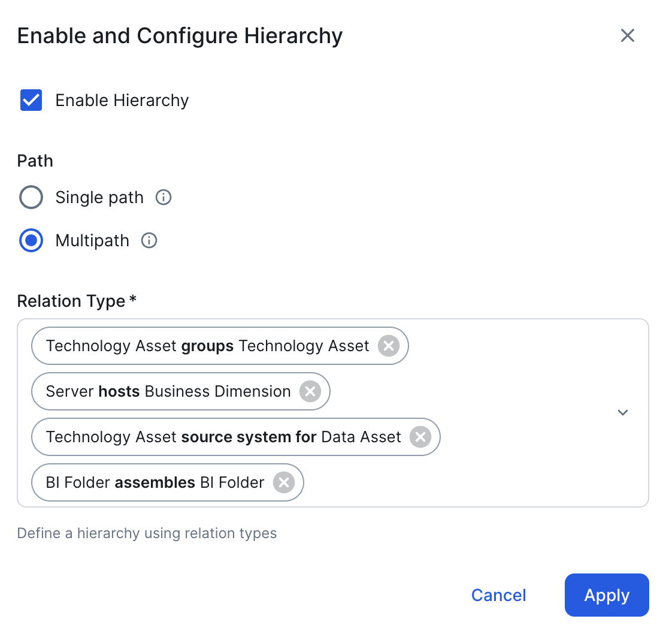Screen dimensions: 672x634
Task: Click the source system for Data Asset label
Action: (223, 437)
